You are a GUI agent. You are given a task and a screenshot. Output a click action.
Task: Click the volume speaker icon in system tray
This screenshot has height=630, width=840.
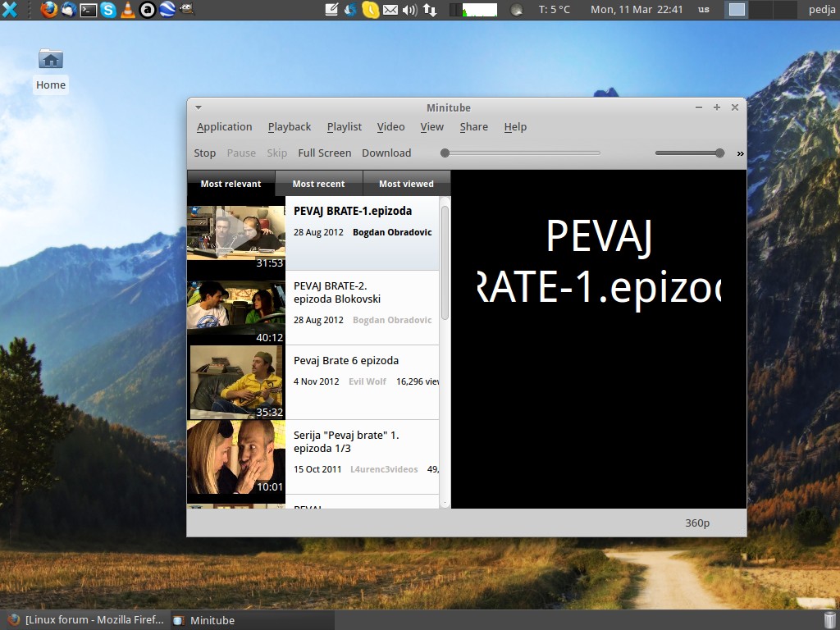click(410, 10)
